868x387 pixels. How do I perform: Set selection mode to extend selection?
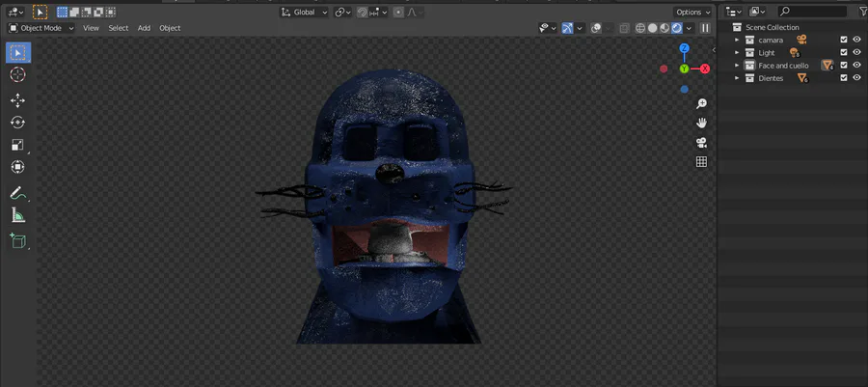coord(74,12)
